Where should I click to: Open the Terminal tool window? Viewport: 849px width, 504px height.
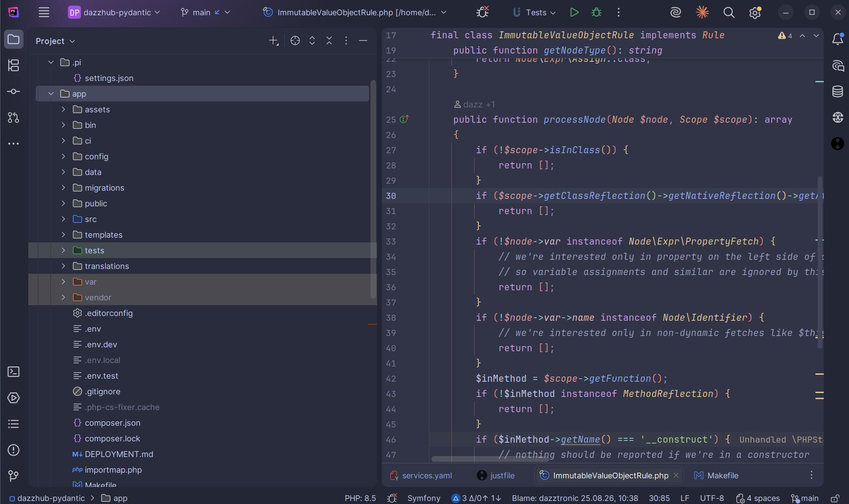(x=13, y=372)
